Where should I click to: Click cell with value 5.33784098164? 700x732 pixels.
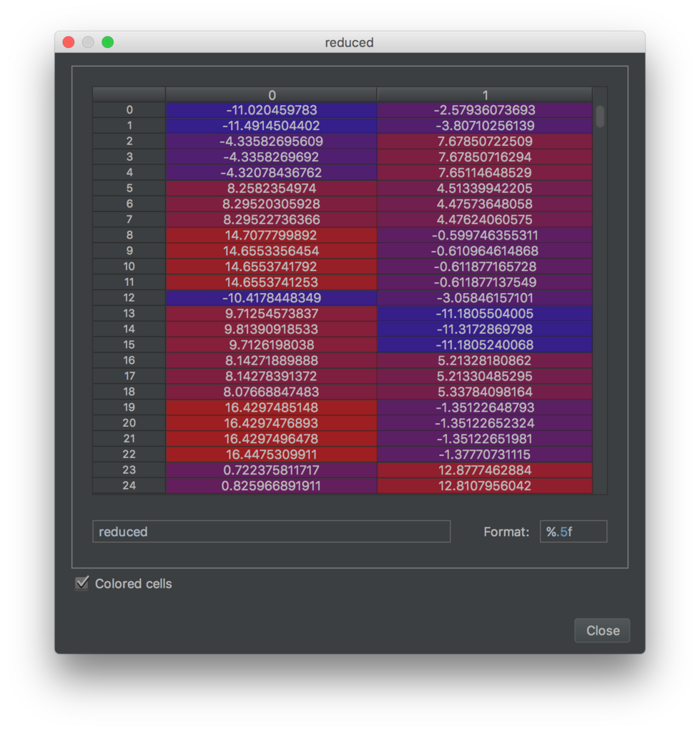tap(485, 392)
